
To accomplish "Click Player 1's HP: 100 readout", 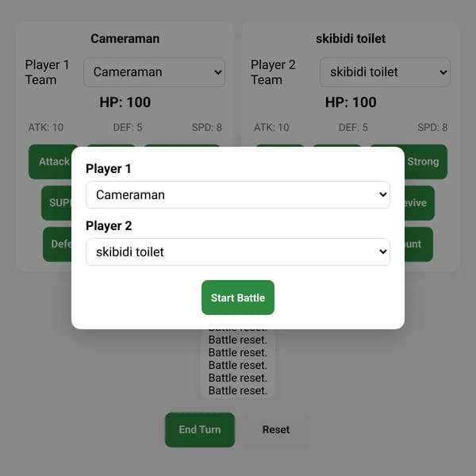I will pyautogui.click(x=125, y=102).
